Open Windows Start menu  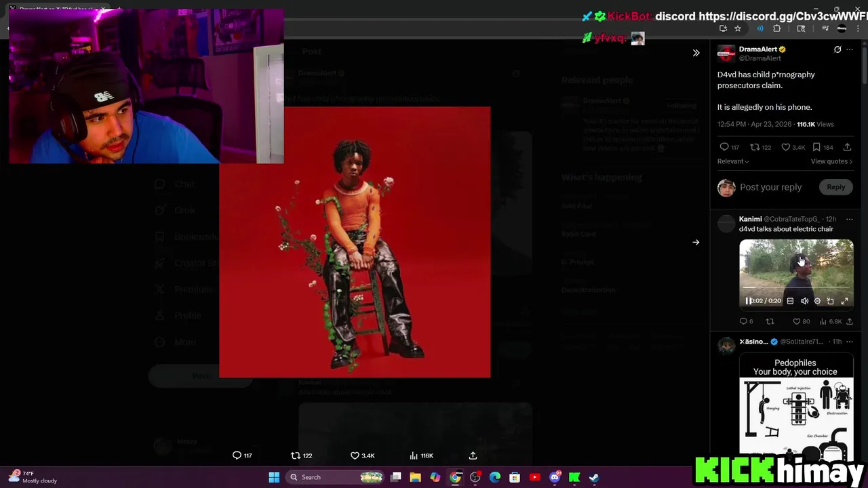[274, 477]
